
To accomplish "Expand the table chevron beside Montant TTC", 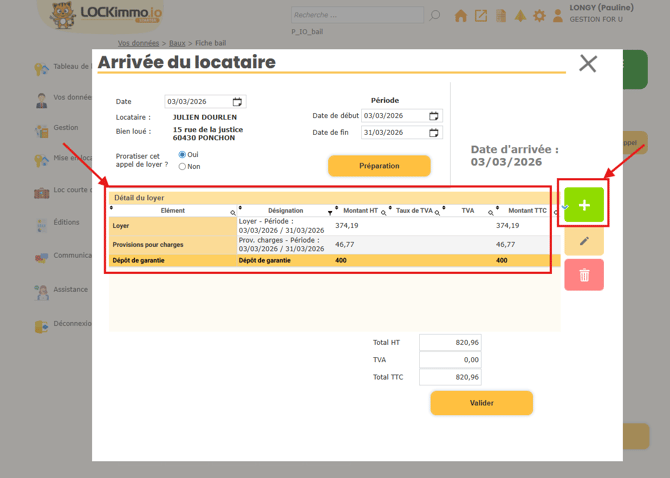I will pos(564,208).
